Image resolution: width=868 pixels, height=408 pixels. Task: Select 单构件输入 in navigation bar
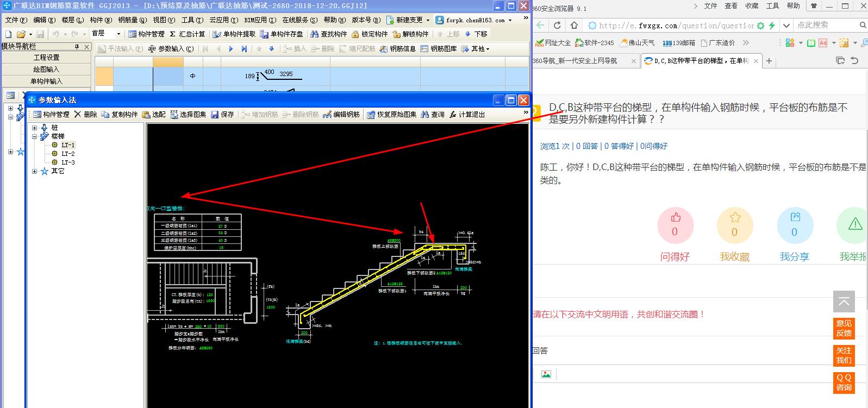pyautogui.click(x=46, y=81)
